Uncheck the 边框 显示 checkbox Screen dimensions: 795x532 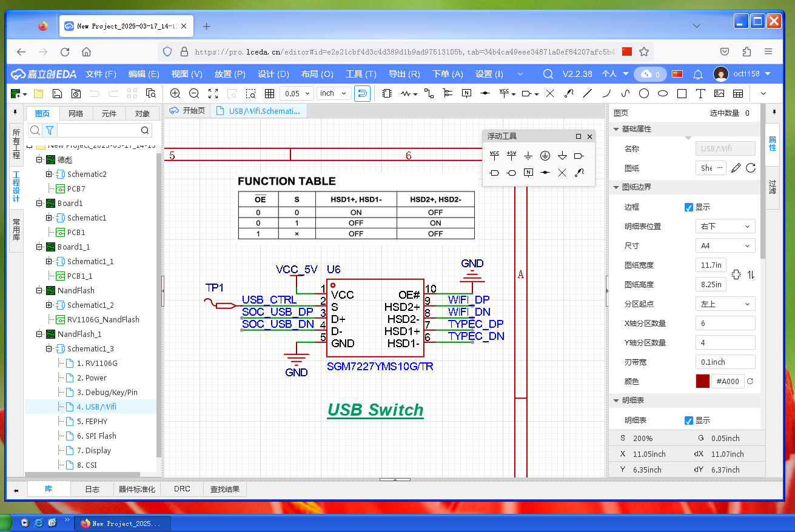coord(688,207)
